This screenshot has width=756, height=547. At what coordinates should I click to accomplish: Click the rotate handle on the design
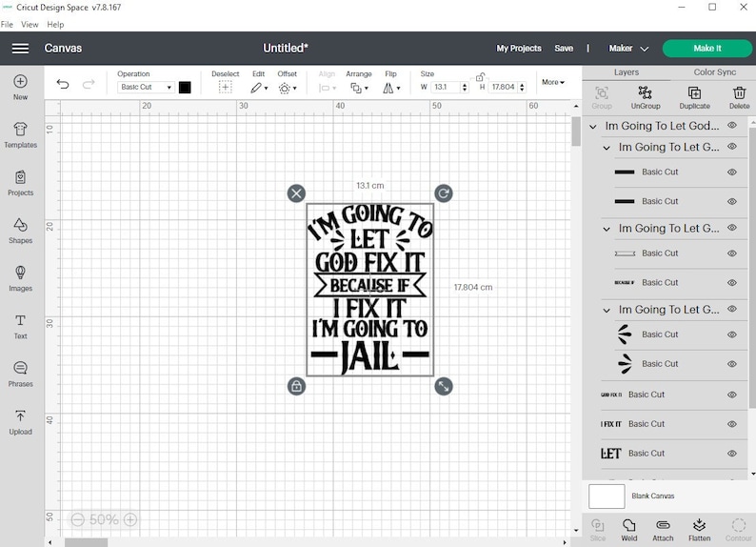pyautogui.click(x=443, y=193)
